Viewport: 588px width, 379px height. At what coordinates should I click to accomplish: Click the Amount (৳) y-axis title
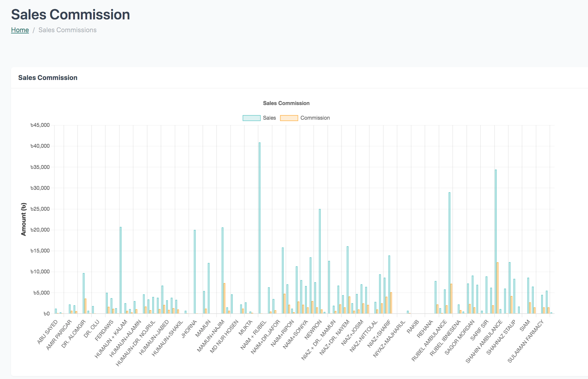click(x=24, y=219)
